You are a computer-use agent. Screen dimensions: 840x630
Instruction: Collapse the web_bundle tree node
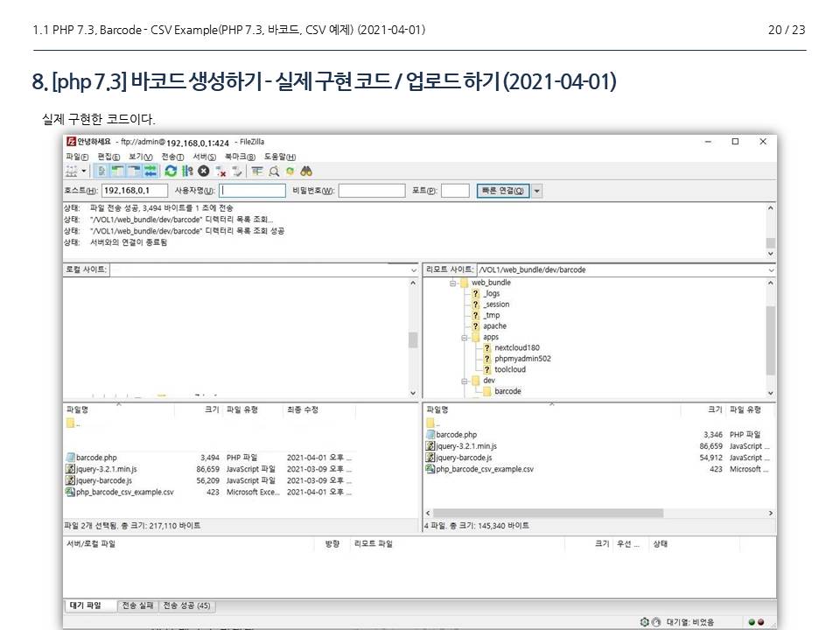coord(452,283)
